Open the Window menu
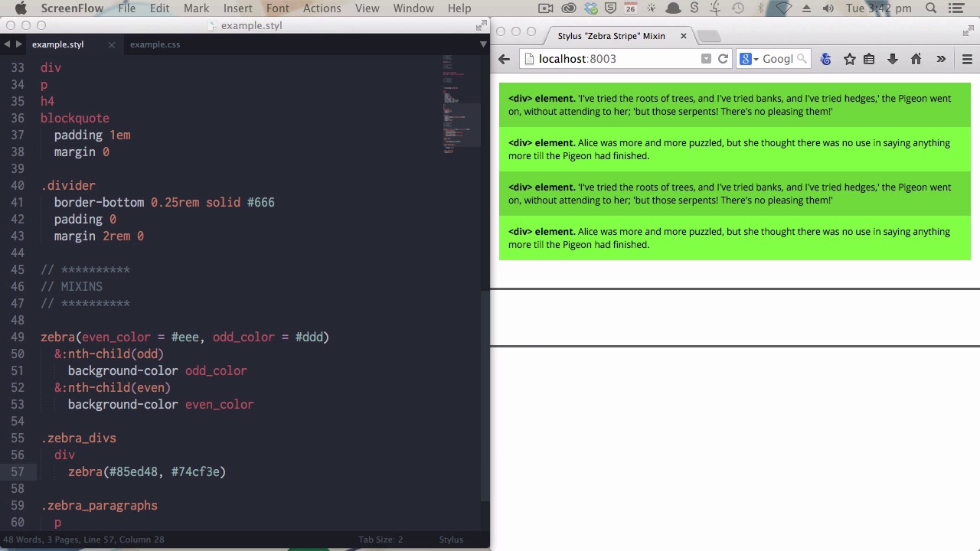This screenshot has width=980, height=551. [413, 8]
